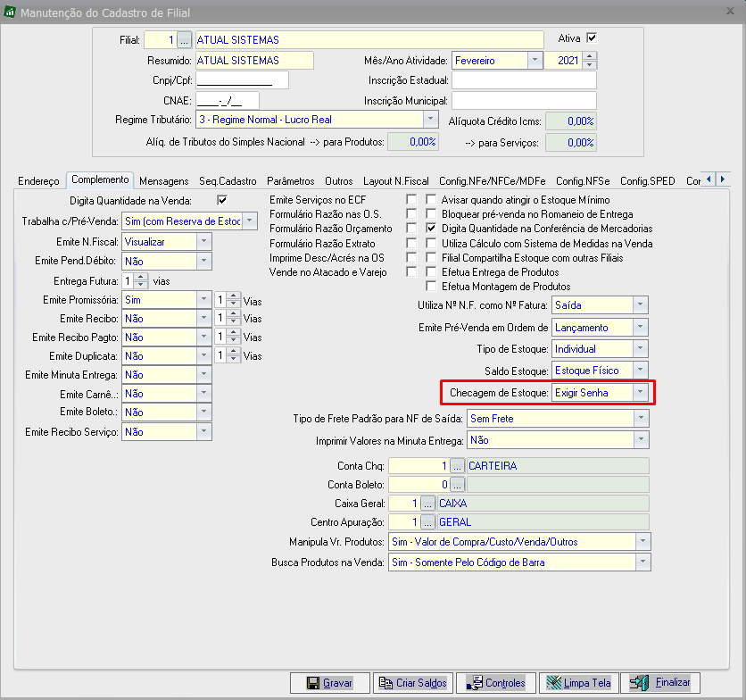Open Filial lookup ellipsis button
Screen dimensions: 746x700
pyautogui.click(x=184, y=40)
